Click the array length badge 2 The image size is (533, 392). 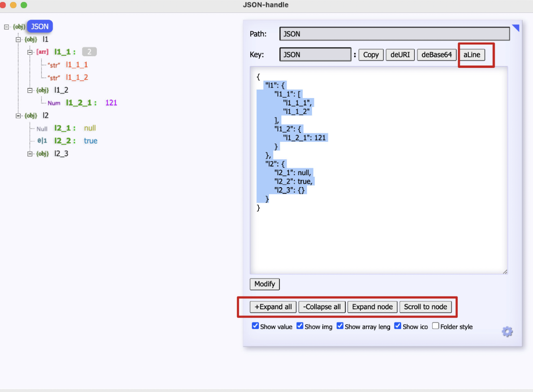[x=89, y=52]
